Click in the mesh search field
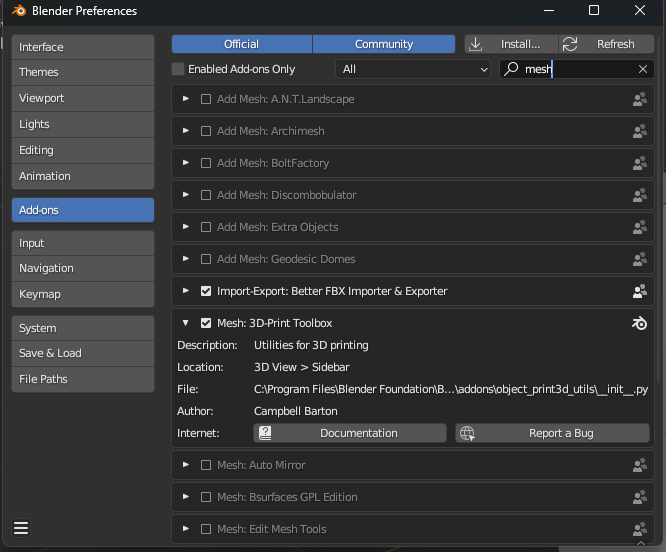The width and height of the screenshot is (666, 552). [576, 69]
